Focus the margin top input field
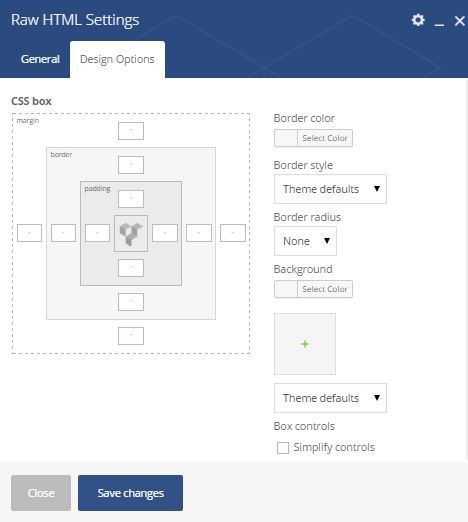 pyautogui.click(x=131, y=131)
